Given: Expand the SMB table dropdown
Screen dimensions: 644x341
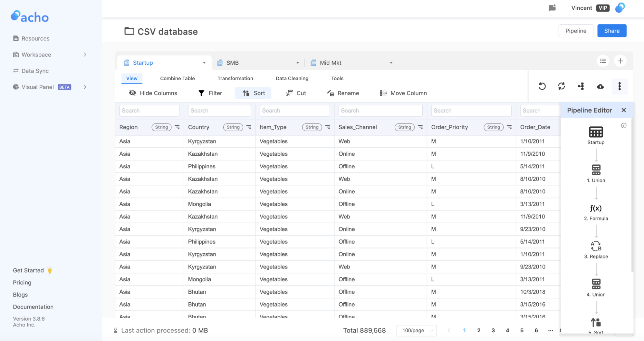Looking at the screenshot, I should tap(298, 63).
